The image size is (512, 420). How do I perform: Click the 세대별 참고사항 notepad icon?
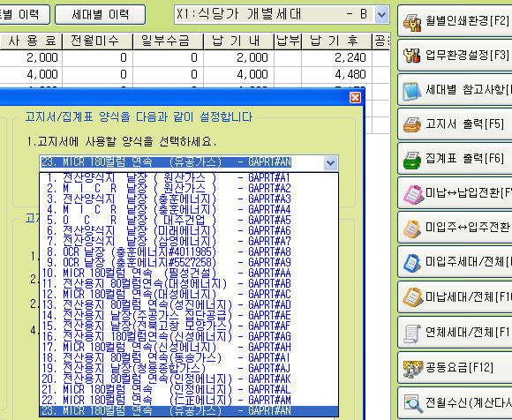coord(412,90)
